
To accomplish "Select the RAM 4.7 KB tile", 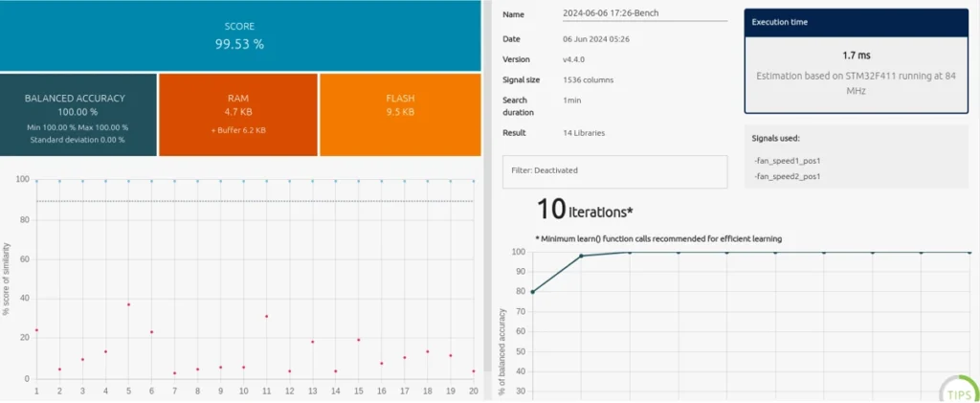I will [x=238, y=115].
